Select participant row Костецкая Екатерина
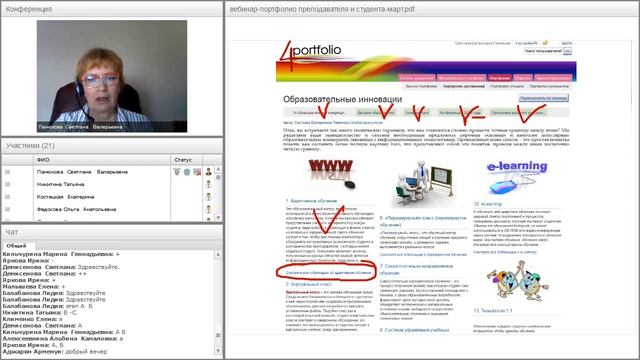 click(x=107, y=197)
